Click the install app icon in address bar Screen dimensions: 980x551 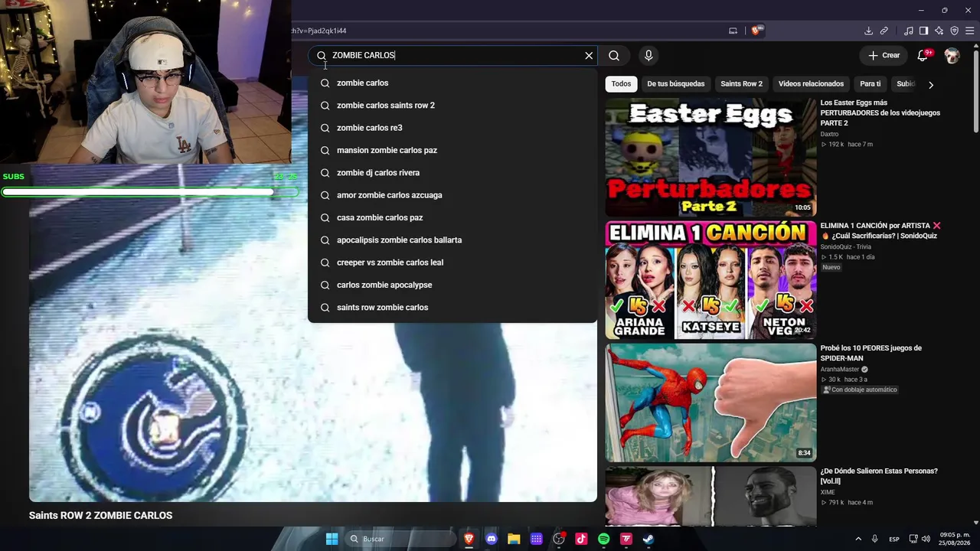pyautogui.click(x=733, y=31)
